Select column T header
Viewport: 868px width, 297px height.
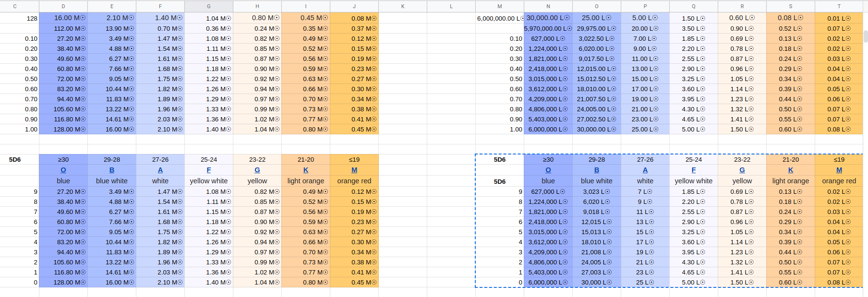(839, 6)
